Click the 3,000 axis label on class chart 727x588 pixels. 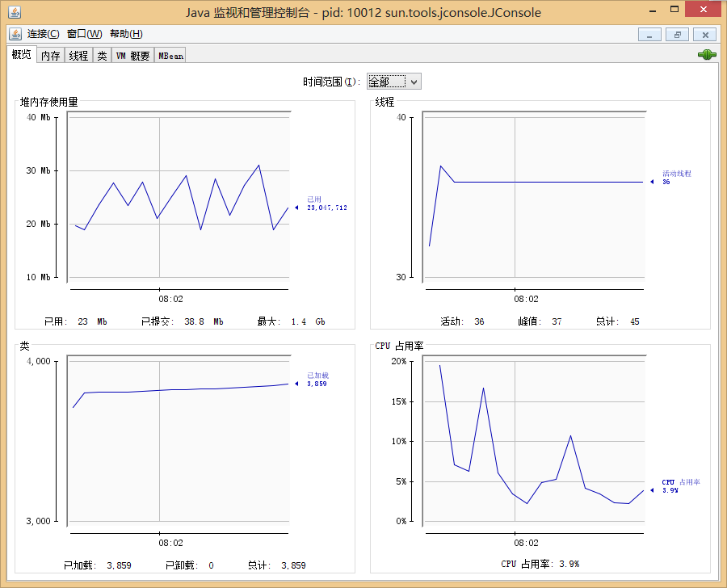tap(39, 521)
